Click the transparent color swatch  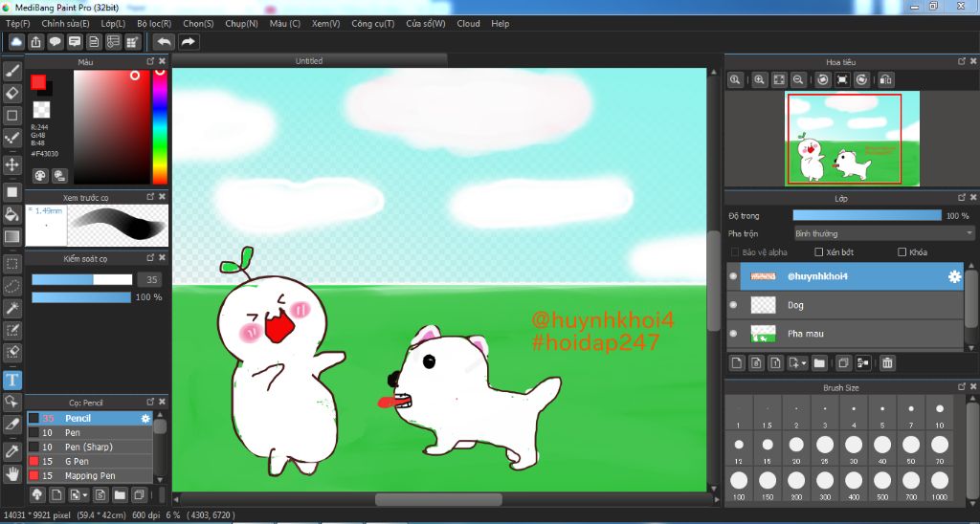[41, 109]
